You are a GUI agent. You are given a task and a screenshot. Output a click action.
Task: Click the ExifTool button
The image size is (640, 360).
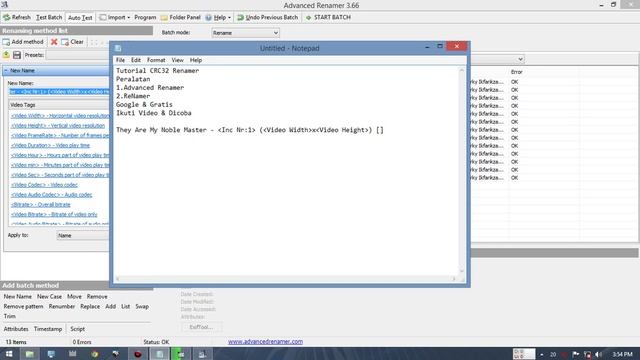coord(201,327)
